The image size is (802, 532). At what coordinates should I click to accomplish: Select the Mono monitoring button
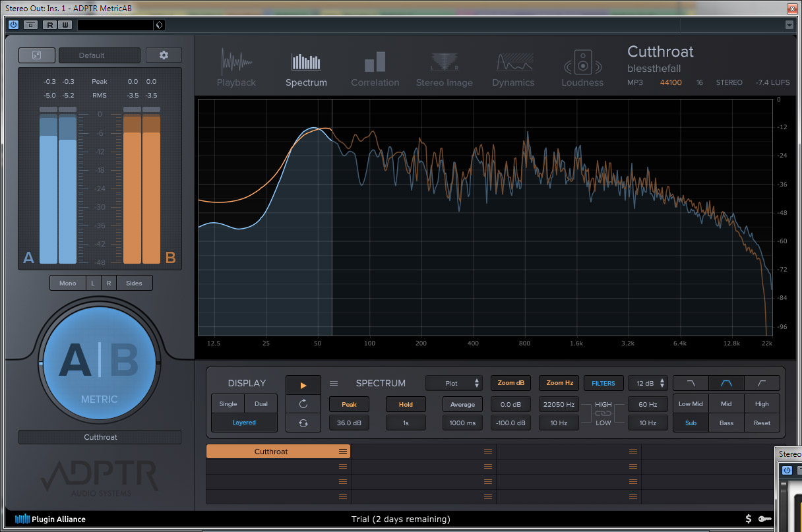pos(68,283)
